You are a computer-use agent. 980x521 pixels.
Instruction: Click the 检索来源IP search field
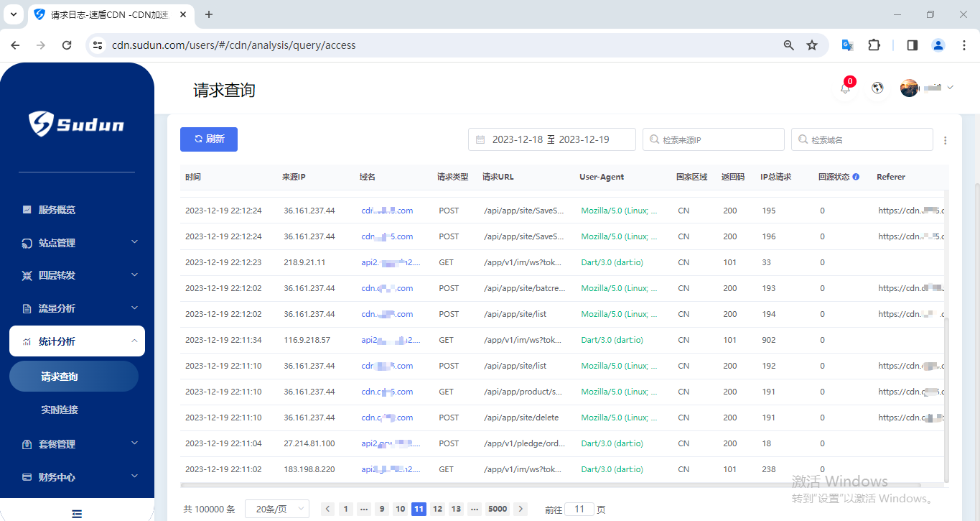713,139
